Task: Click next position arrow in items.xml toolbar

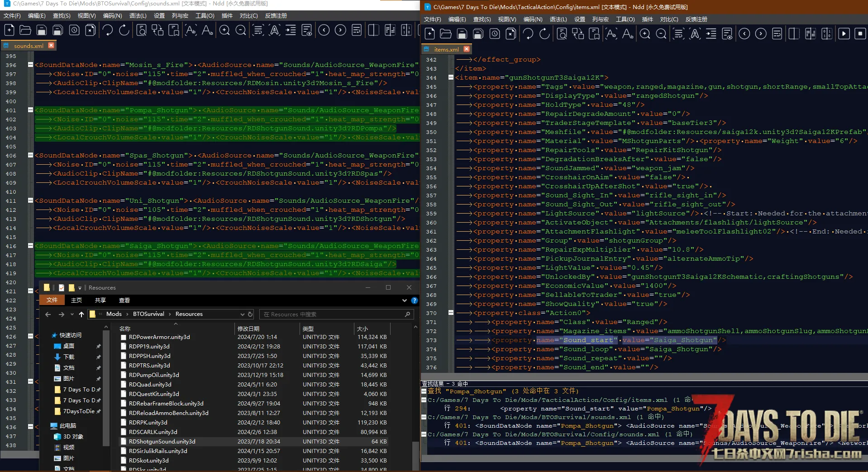Action: 761,34
